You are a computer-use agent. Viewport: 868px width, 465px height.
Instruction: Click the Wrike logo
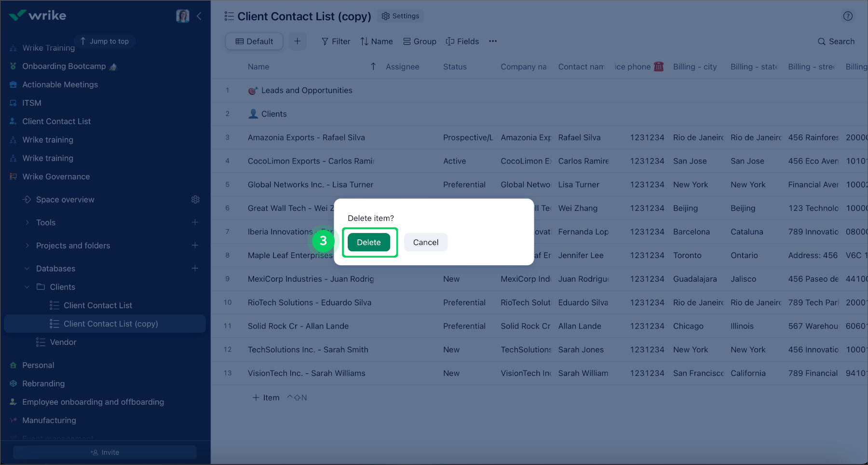coord(38,15)
